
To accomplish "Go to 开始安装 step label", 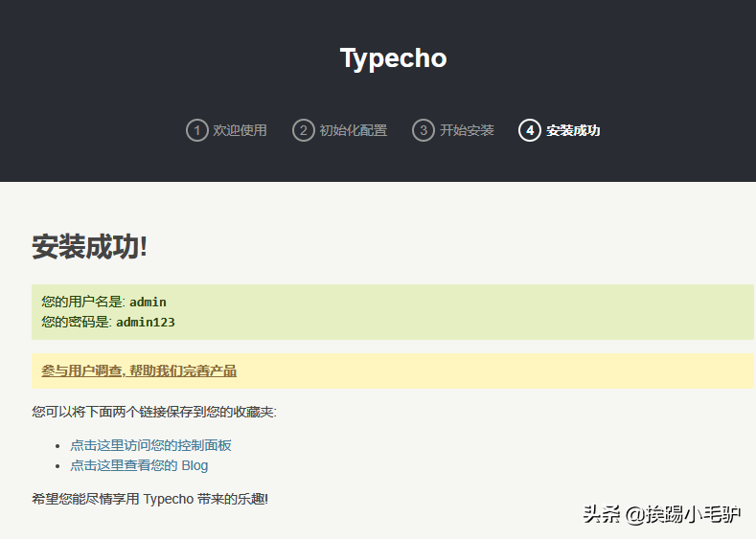I will pyautogui.click(x=467, y=130).
